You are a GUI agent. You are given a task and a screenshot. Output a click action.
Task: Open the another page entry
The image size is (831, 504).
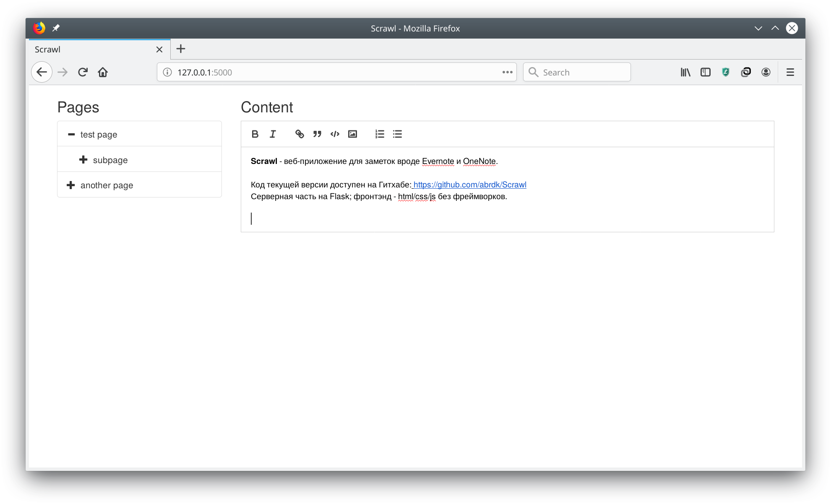click(107, 185)
